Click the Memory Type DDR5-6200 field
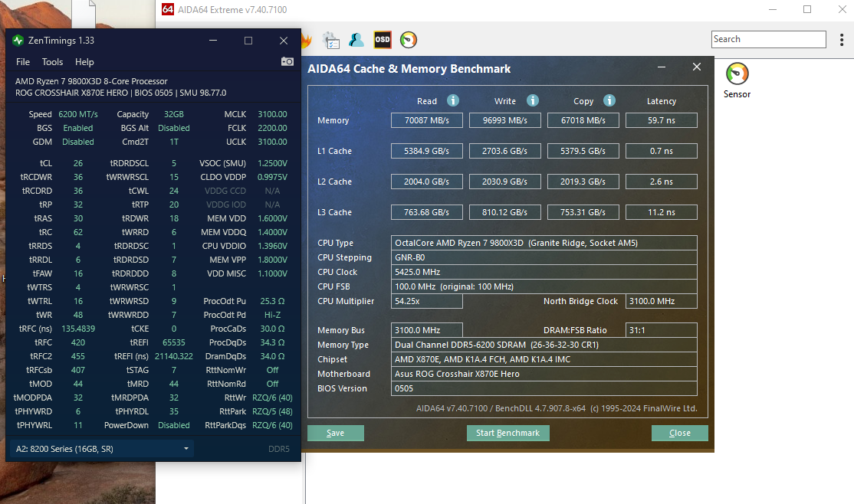The image size is (854, 504). [544, 345]
